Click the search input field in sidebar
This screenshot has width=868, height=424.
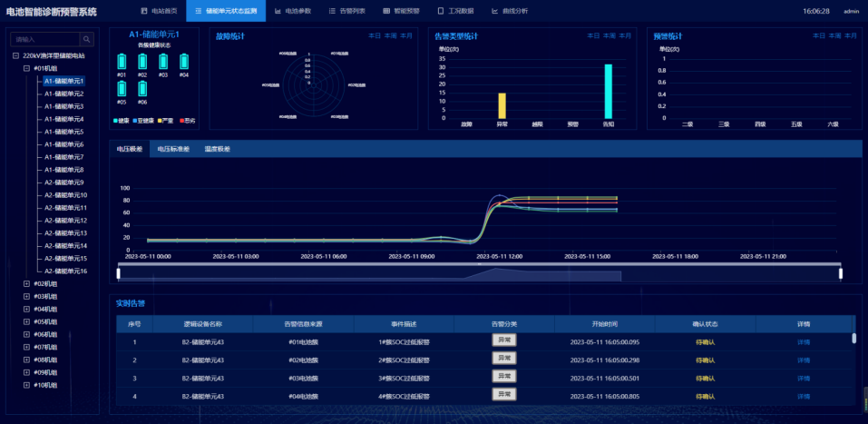pos(45,39)
